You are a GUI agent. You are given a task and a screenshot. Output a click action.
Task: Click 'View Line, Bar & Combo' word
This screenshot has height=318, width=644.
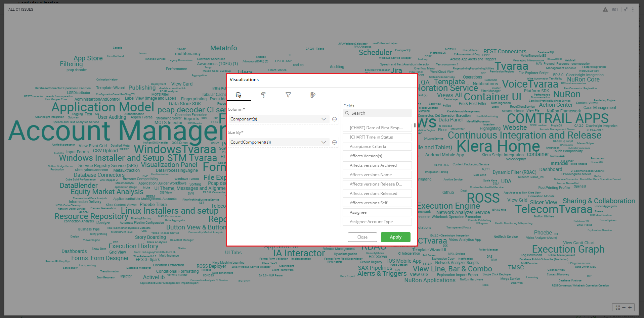click(452, 269)
